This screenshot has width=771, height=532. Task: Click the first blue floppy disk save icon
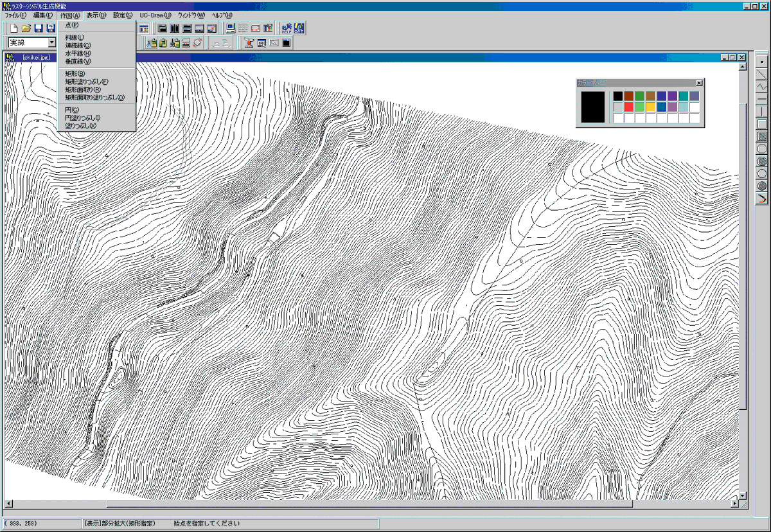39,29
